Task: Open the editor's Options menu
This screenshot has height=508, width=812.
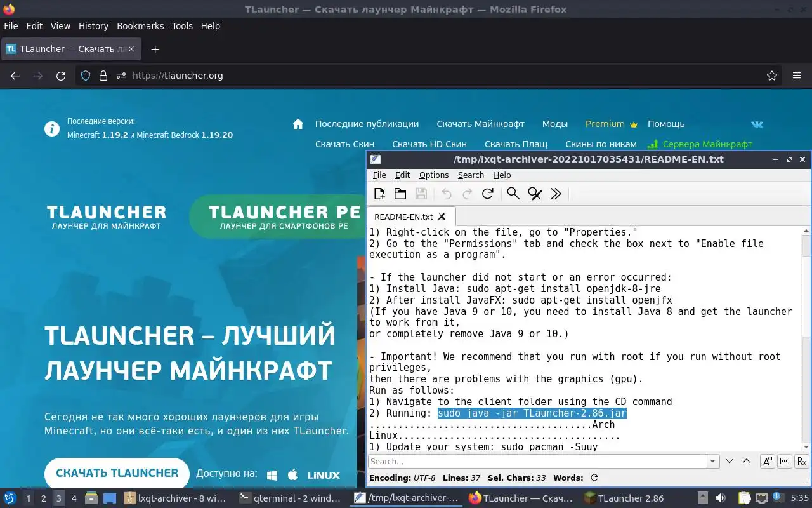Action: pos(434,175)
